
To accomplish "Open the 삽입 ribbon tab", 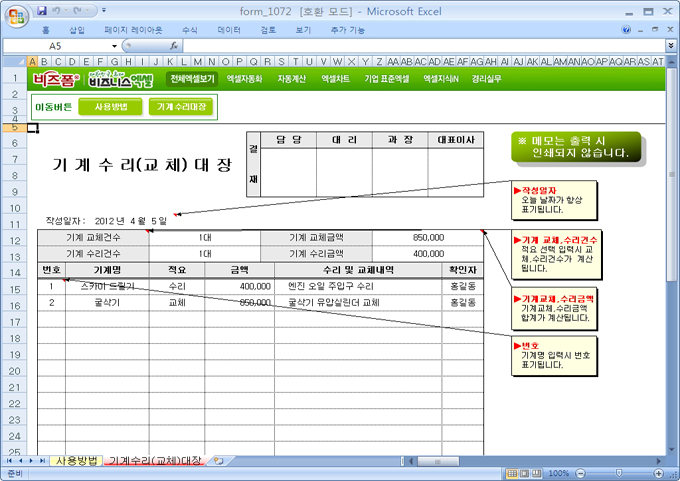I will [x=77, y=31].
